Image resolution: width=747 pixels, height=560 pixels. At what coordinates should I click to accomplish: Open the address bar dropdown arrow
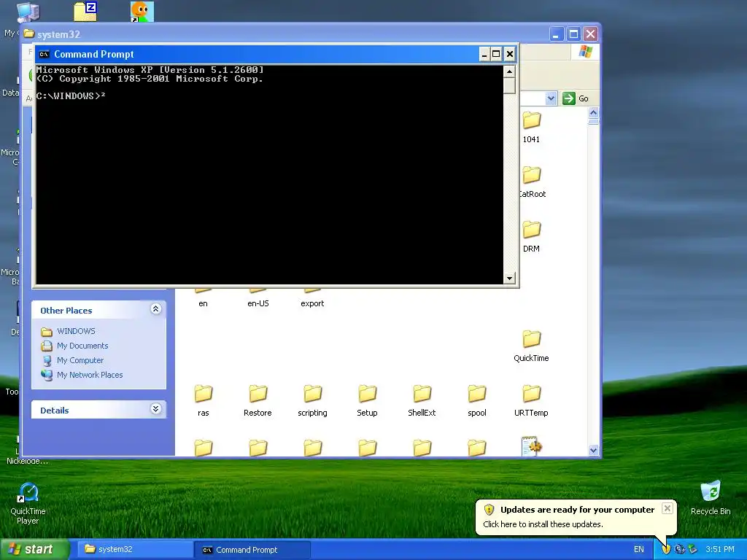point(551,98)
